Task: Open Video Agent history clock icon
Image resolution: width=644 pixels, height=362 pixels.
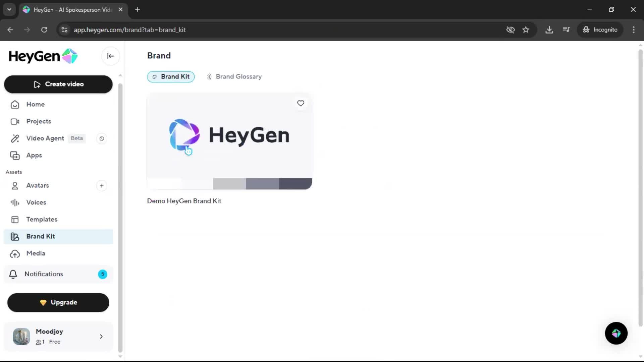Action: (x=102, y=138)
